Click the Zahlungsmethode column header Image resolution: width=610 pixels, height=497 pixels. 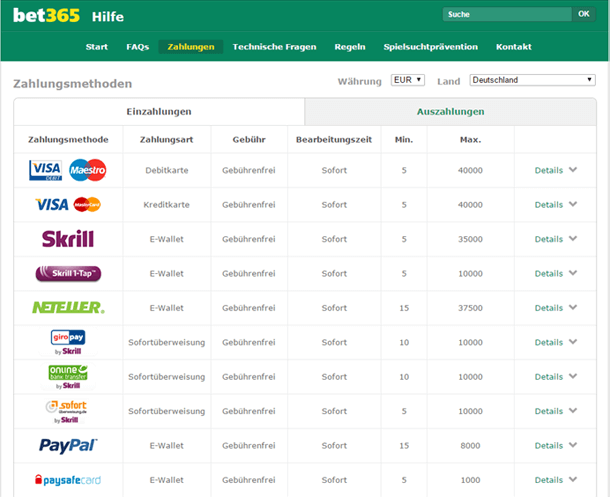[x=68, y=140]
